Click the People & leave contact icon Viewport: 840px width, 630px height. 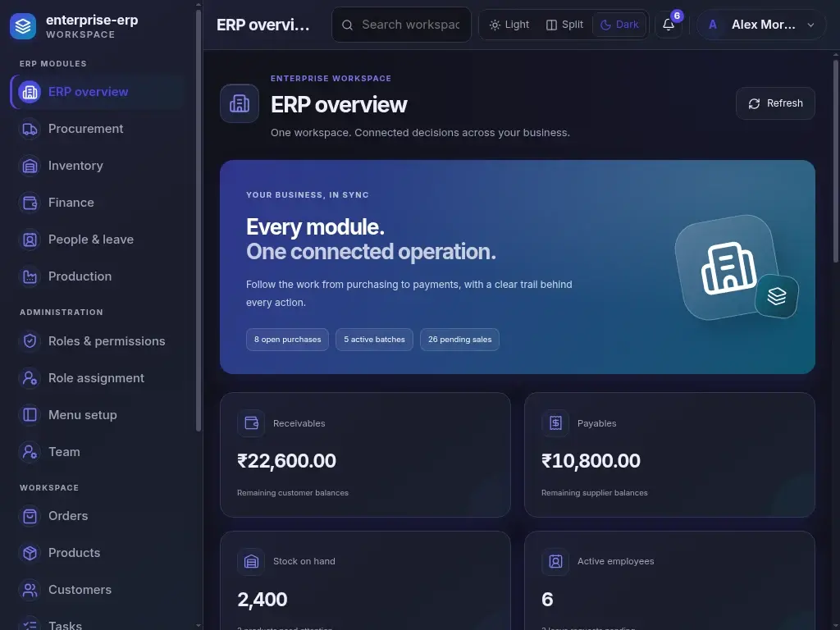click(x=30, y=240)
